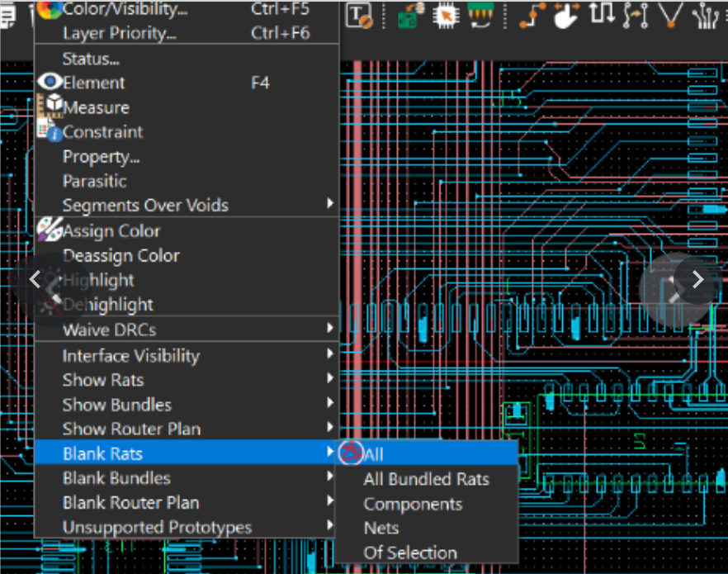
Task: Click the slide hand tool icon
Action: pos(567,15)
